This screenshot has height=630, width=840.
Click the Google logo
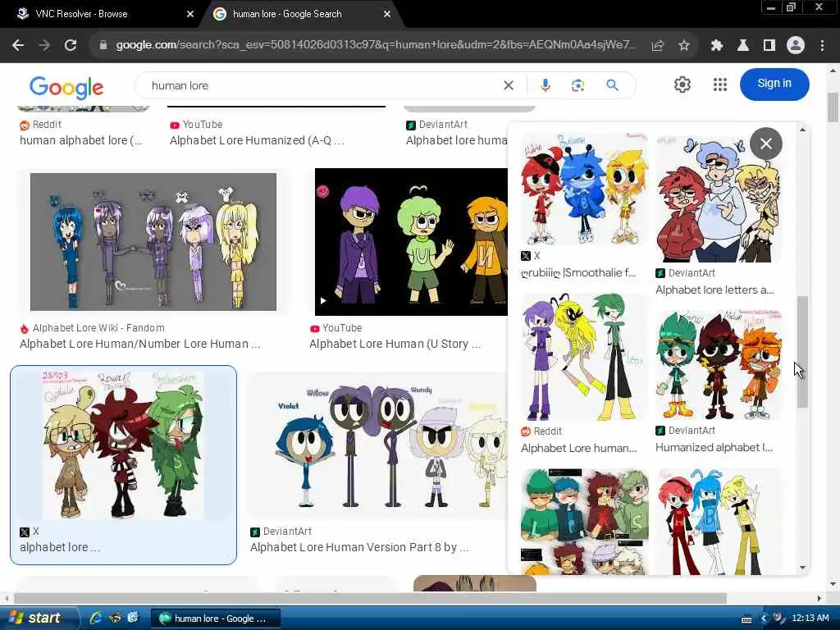tap(66, 87)
